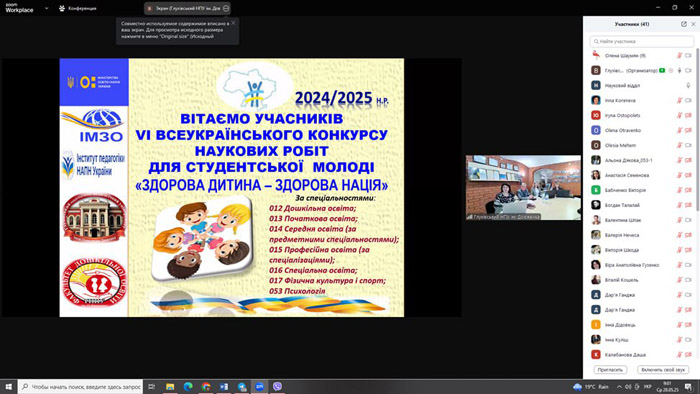Click the microphone icon for Науковий відділ
Viewport: 700px width, 394px height.
[x=688, y=85]
